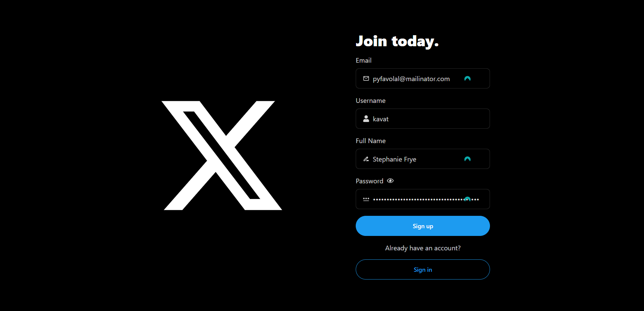The image size is (644, 311).
Task: Click the Username field label
Action: [370, 101]
